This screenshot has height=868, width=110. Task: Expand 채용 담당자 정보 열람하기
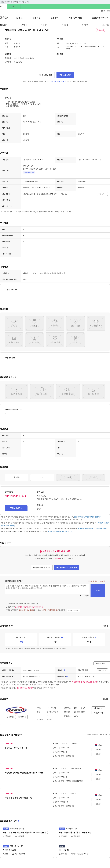coord(67,567)
